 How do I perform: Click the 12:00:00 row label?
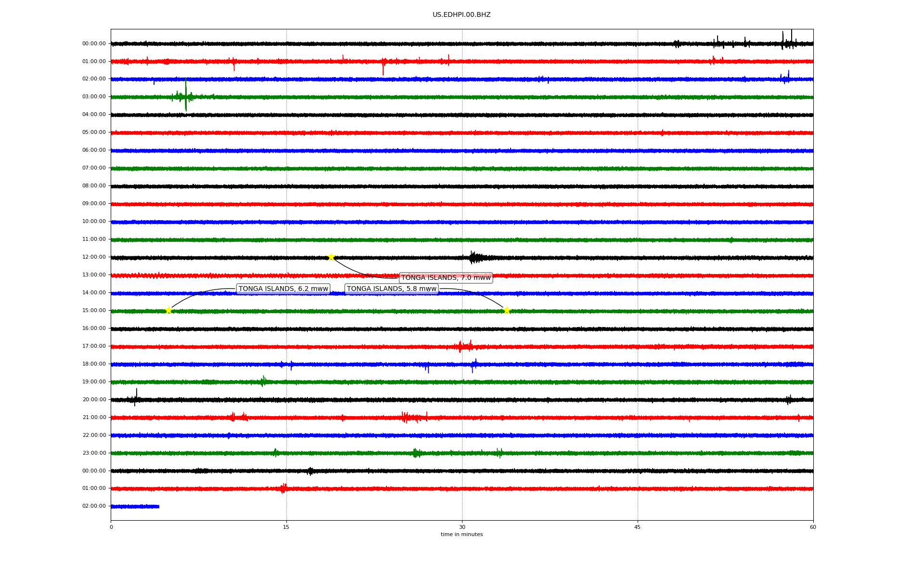click(94, 257)
